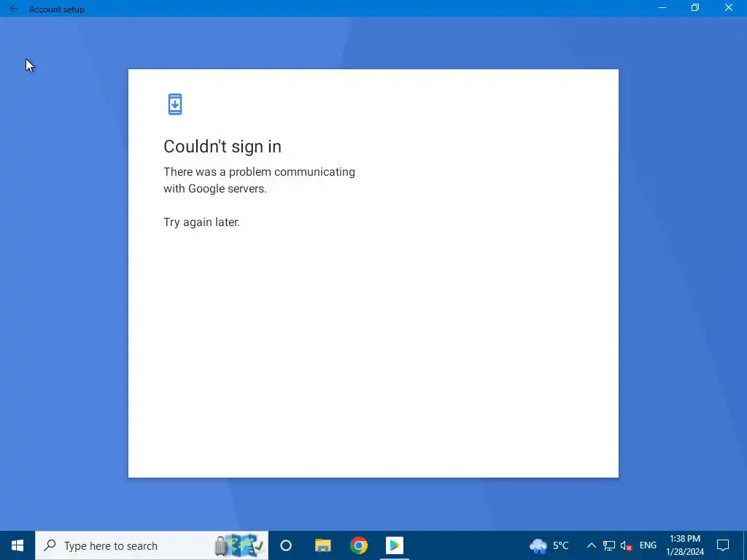Image resolution: width=747 pixels, height=560 pixels.
Task: Open the weather widget showing 5°C
Action: 549,545
